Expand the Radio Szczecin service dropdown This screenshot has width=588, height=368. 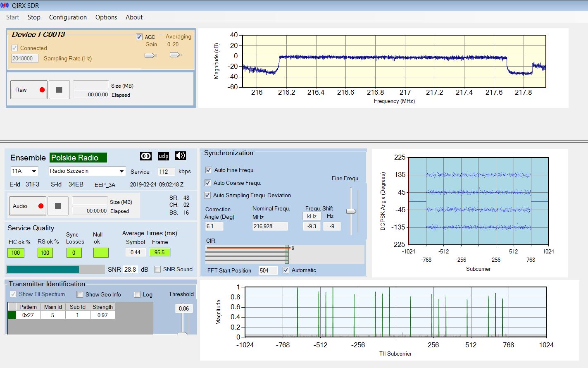click(x=121, y=171)
